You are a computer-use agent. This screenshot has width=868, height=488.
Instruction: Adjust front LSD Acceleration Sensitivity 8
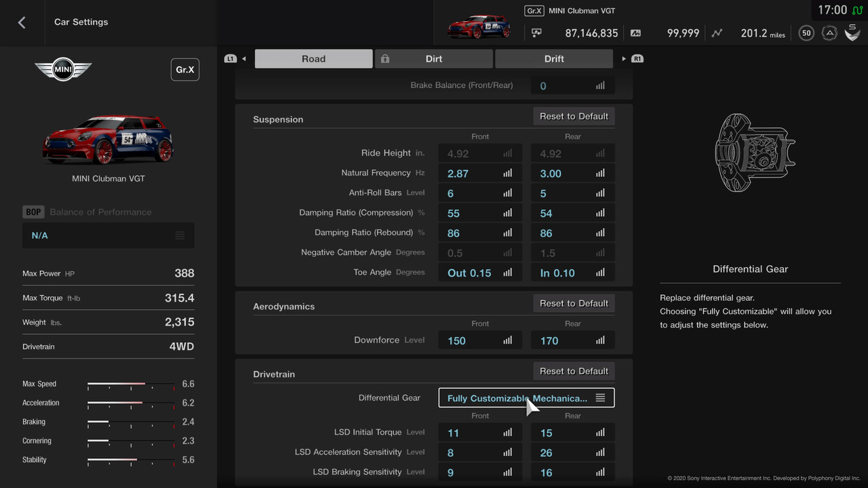coord(480,452)
